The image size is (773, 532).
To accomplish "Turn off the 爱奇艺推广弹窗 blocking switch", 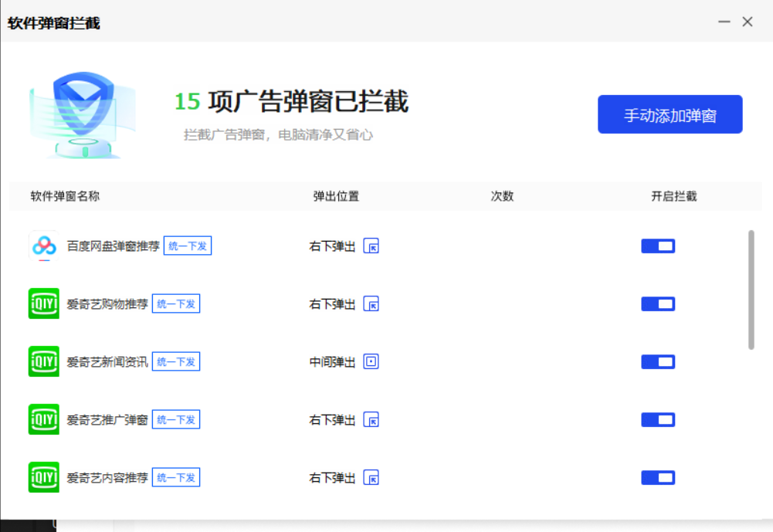I will pos(658,419).
